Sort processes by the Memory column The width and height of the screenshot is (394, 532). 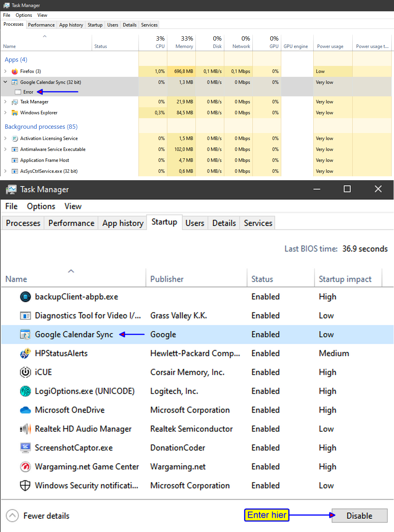pos(181,43)
